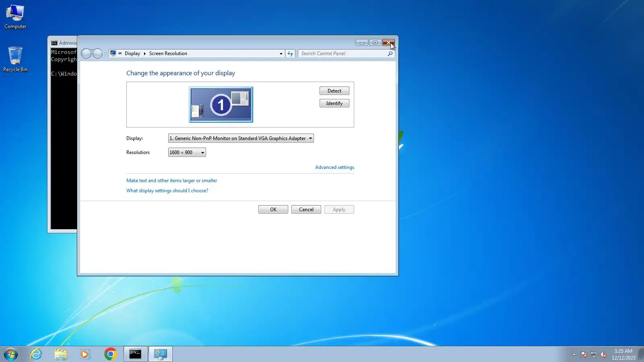Select the monitor 1 preview thumbnail
Viewport: 644px width, 362px height.
tap(221, 105)
